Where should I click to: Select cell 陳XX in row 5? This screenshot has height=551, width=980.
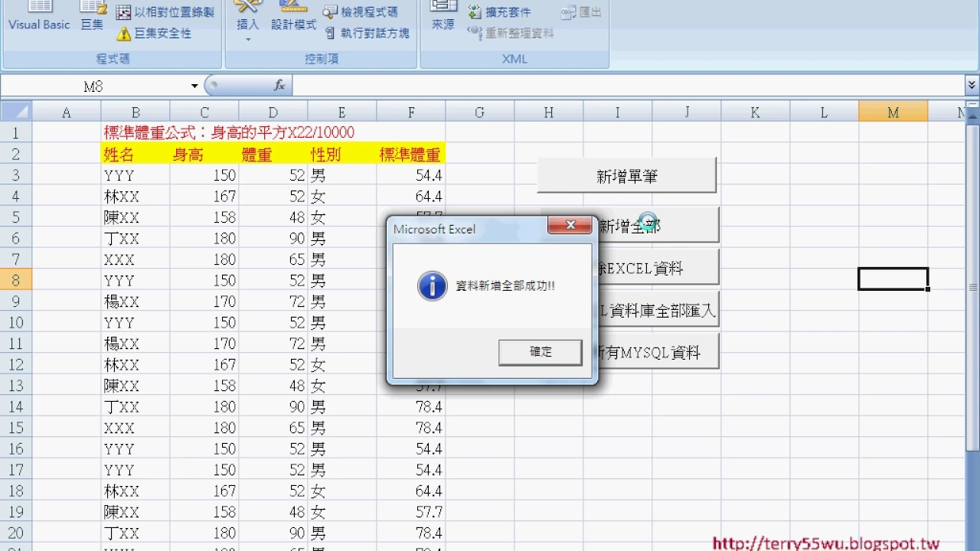pos(136,217)
